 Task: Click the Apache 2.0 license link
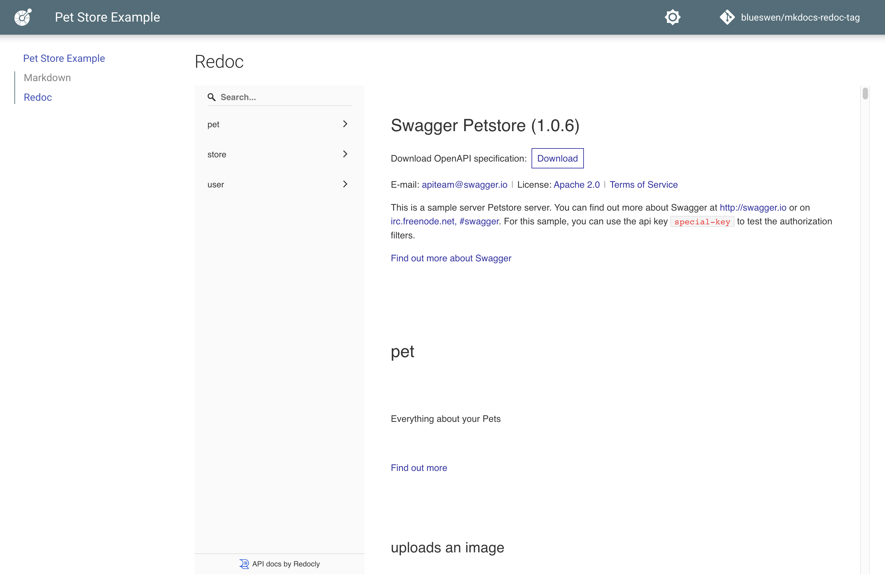576,184
